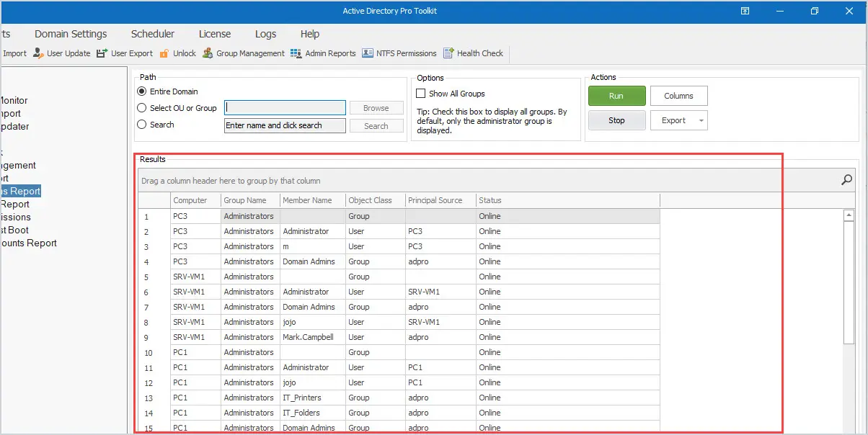Open Group Management from the toolbar
Image resolution: width=868 pixels, height=435 pixels.
[244, 53]
